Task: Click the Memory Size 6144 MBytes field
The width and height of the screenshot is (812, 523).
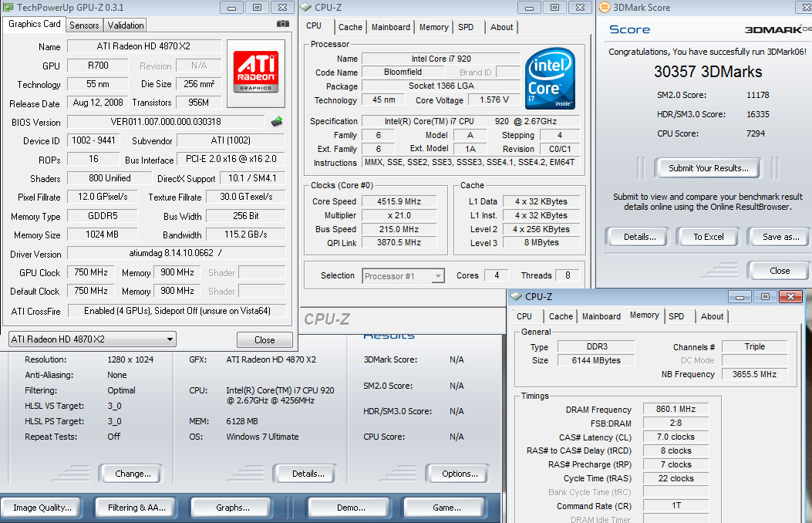Action: (x=595, y=360)
